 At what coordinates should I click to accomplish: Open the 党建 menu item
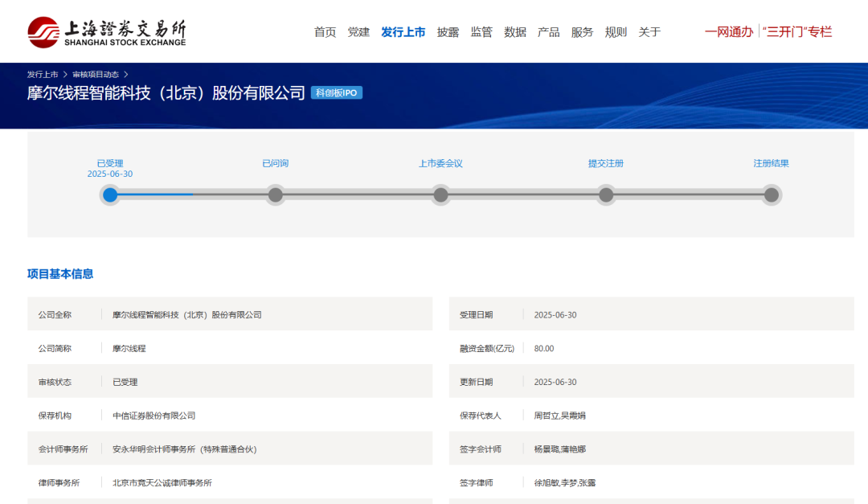(x=358, y=32)
